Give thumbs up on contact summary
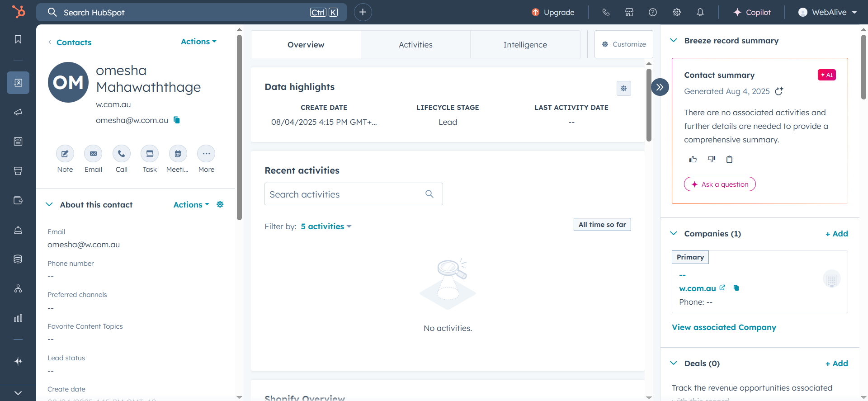Screen dimensions: 868x401 [x=693, y=159]
